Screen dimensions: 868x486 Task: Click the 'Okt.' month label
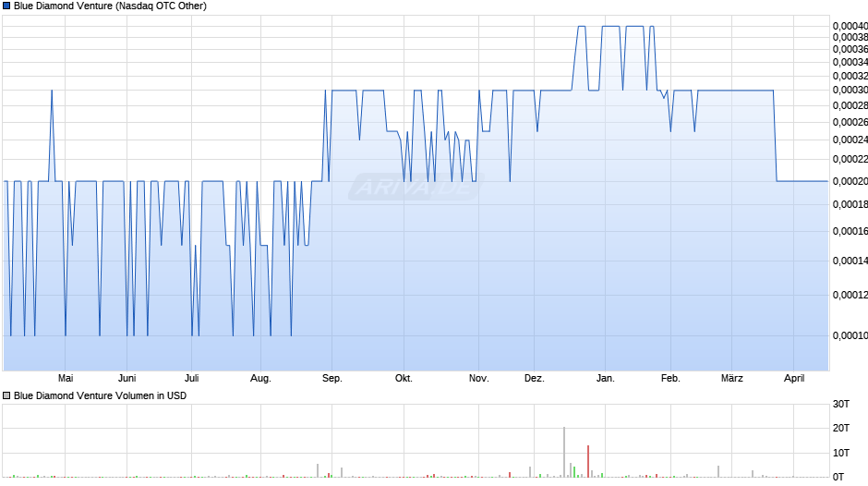point(404,378)
